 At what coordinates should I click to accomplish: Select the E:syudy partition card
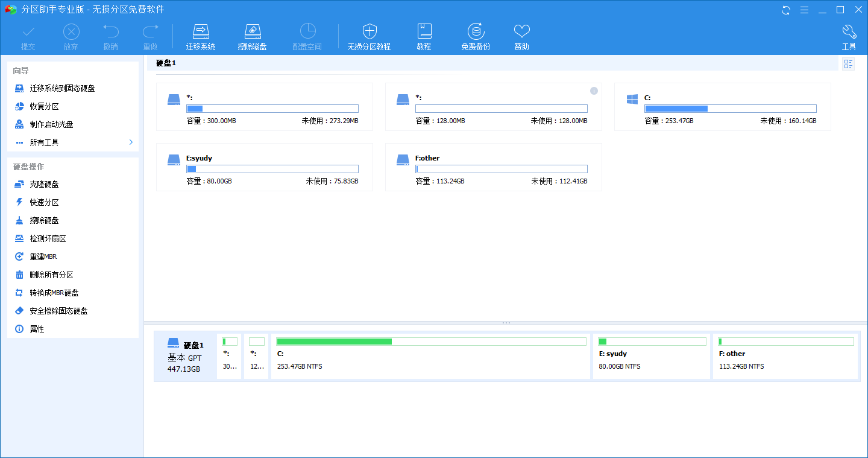pos(265,167)
